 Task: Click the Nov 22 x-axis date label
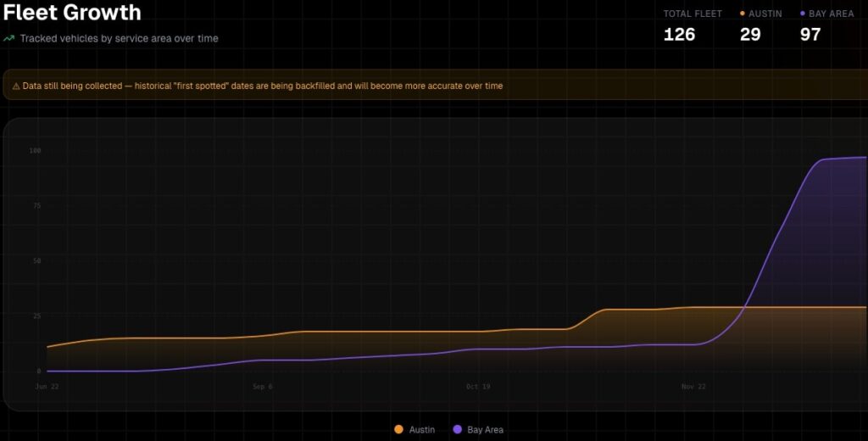coord(693,387)
